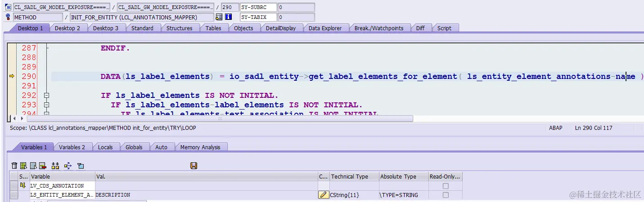Click the S... status column header
Image resolution: width=644 pixels, height=202 pixels.
[x=24, y=177]
